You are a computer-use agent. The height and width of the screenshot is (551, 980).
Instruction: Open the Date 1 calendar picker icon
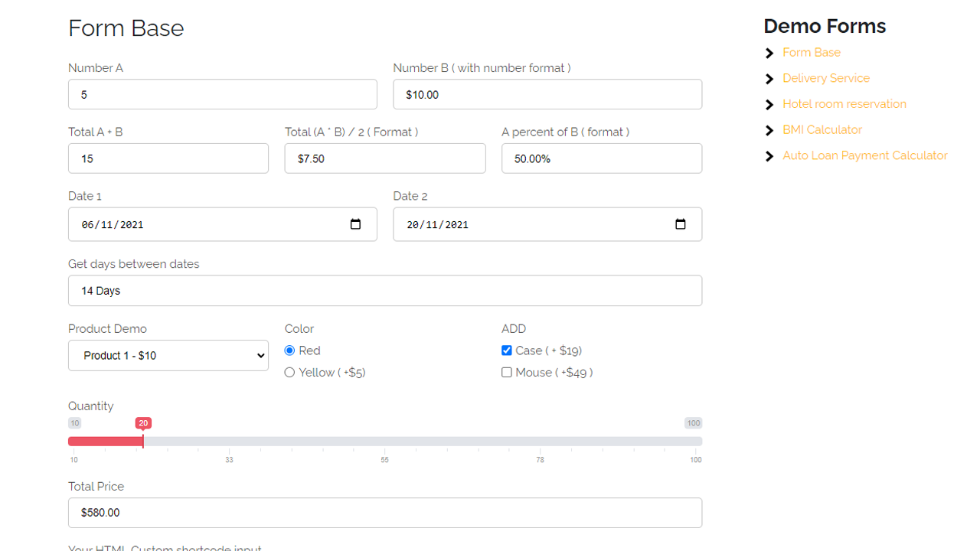(x=355, y=224)
